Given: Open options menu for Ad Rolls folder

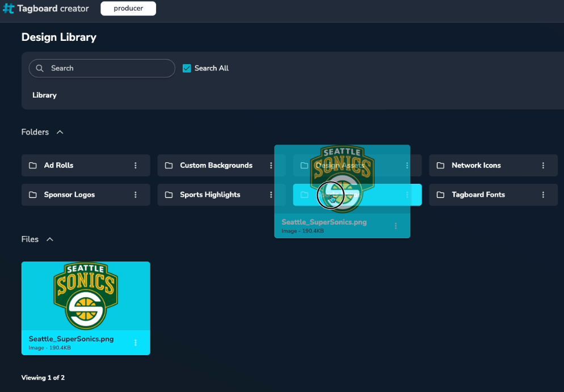Looking at the screenshot, I should (136, 166).
